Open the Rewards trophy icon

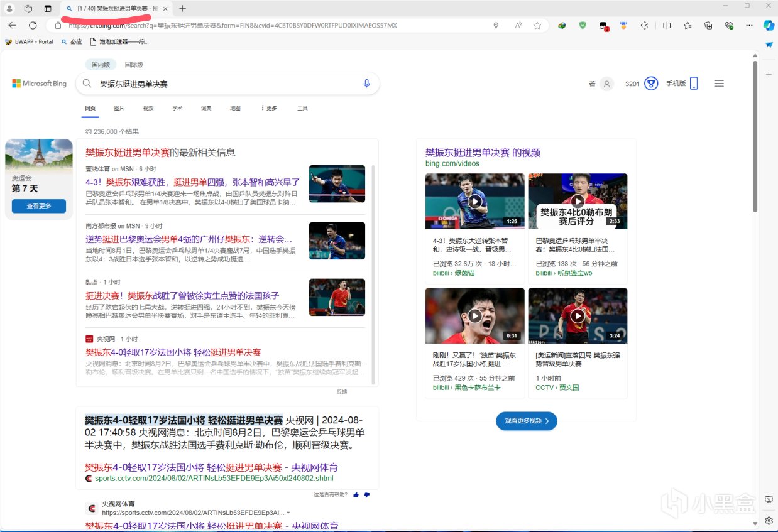tap(651, 84)
